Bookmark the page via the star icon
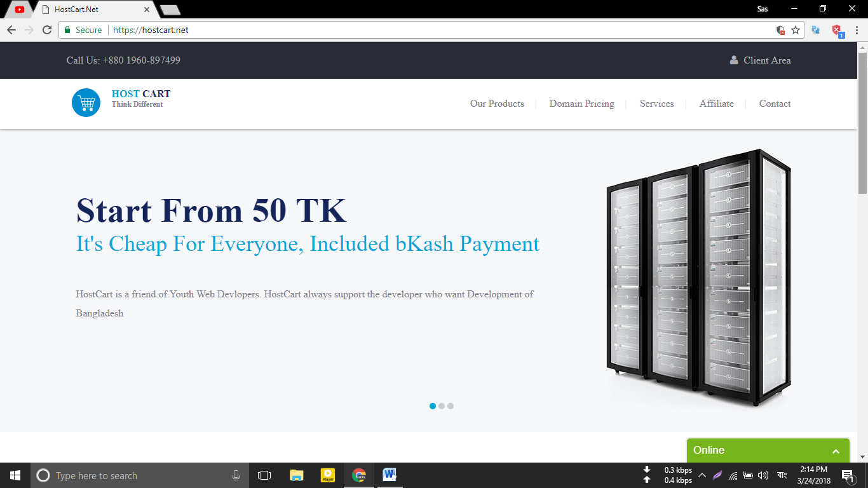The width and height of the screenshot is (868, 488). click(795, 29)
